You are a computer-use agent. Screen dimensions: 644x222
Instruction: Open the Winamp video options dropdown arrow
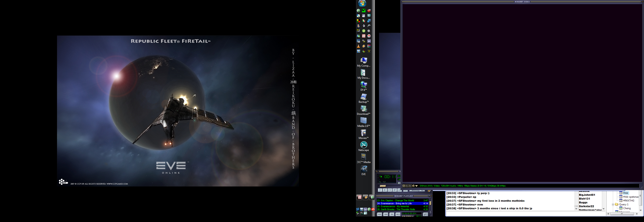(x=416, y=186)
